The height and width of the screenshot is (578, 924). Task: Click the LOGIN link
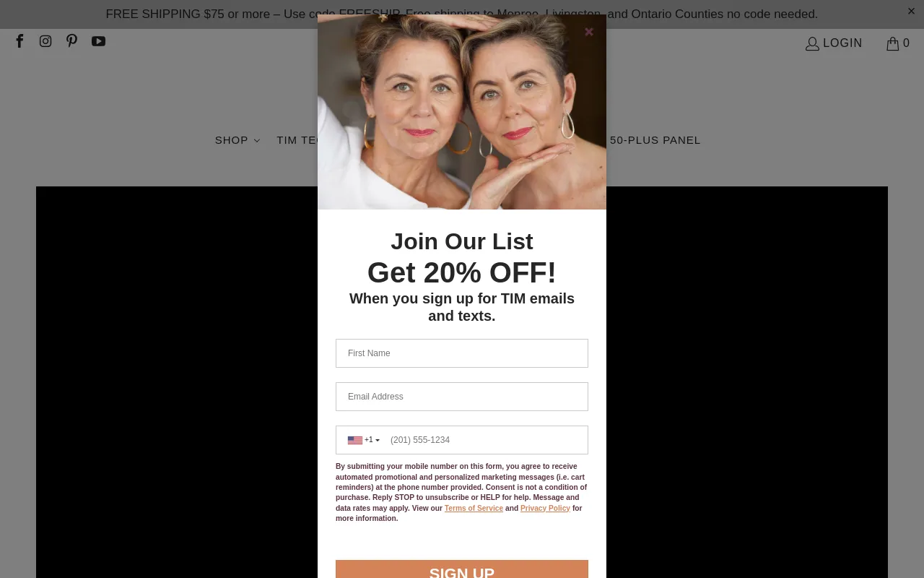point(842,43)
